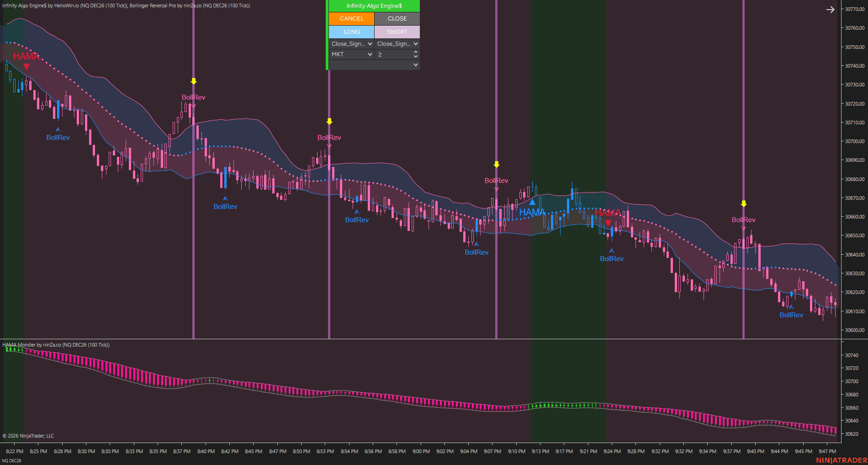Image resolution: width=868 pixels, height=465 pixels.
Task: Click the blue BollRev arrow near 8:28 PM
Action: [x=58, y=129]
